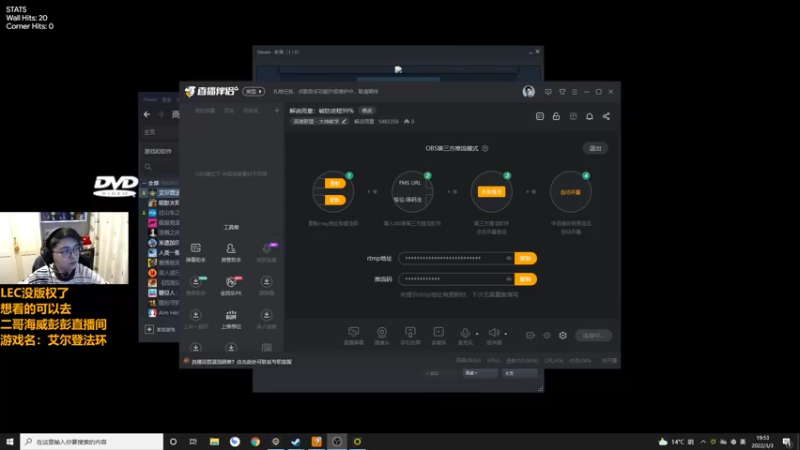Click the customer service link at bottom
Viewport: 800px width, 450px height.
click(x=241, y=362)
